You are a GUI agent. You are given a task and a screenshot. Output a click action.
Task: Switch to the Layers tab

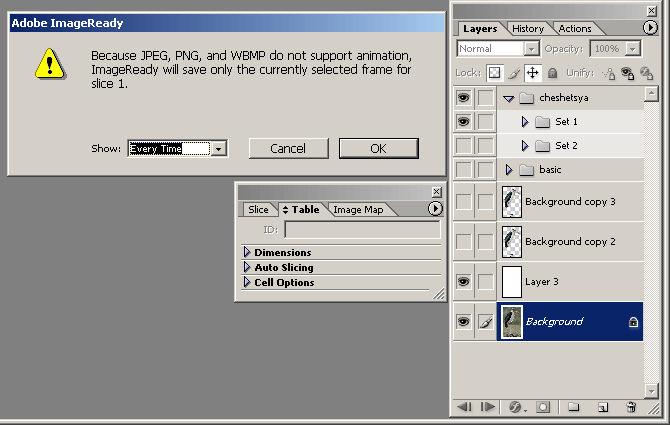[480, 29]
